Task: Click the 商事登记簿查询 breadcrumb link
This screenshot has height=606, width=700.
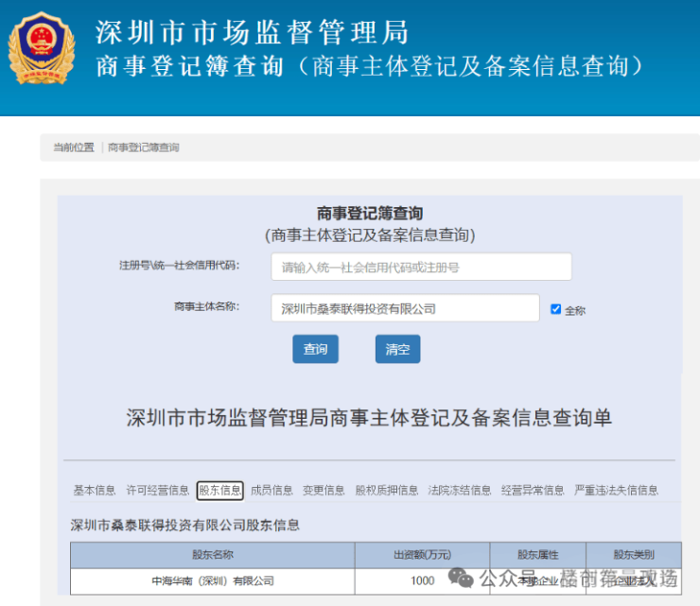Action: click(x=143, y=147)
